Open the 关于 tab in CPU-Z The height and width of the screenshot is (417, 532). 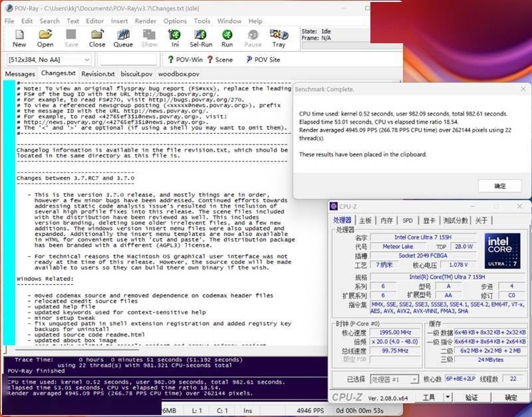pyautogui.click(x=481, y=221)
